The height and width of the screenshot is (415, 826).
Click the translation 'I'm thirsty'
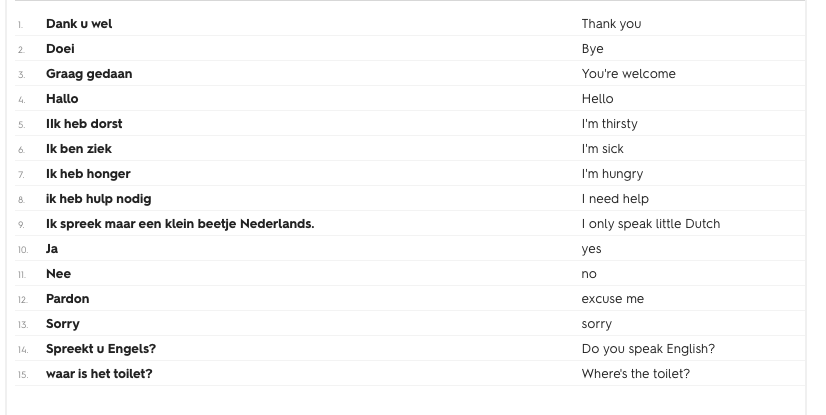609,123
